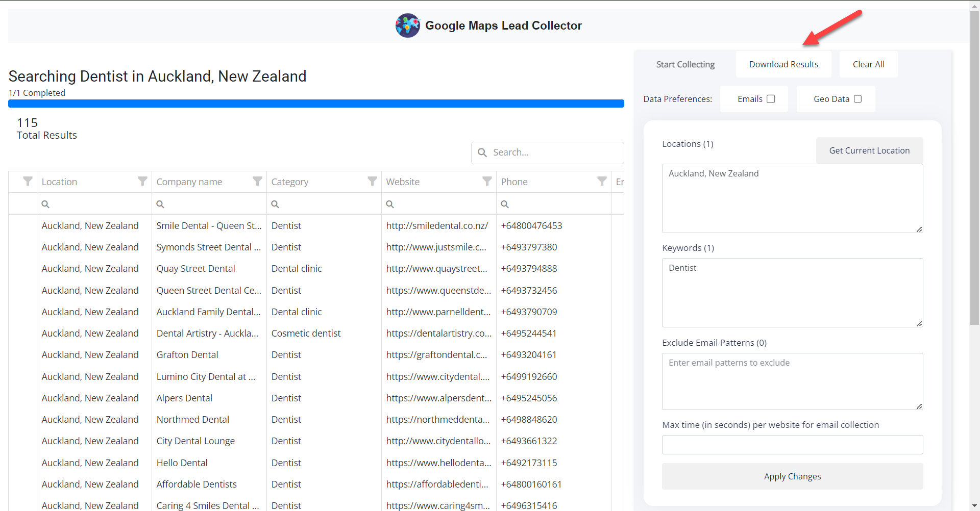Click magnifier in Company name filter row

pos(160,204)
